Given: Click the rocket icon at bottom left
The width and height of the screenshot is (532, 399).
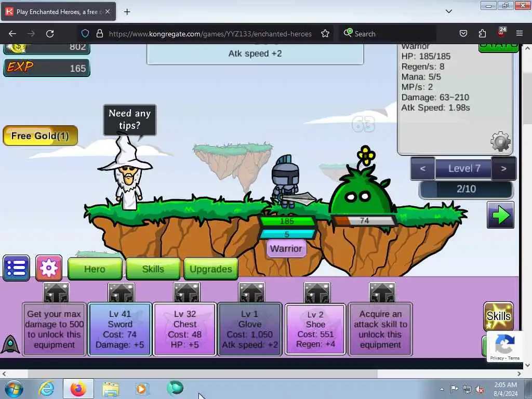Looking at the screenshot, I should [x=10, y=344].
